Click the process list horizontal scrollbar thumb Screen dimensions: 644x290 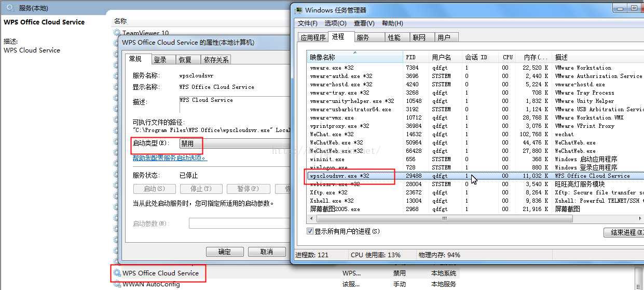[444, 219]
